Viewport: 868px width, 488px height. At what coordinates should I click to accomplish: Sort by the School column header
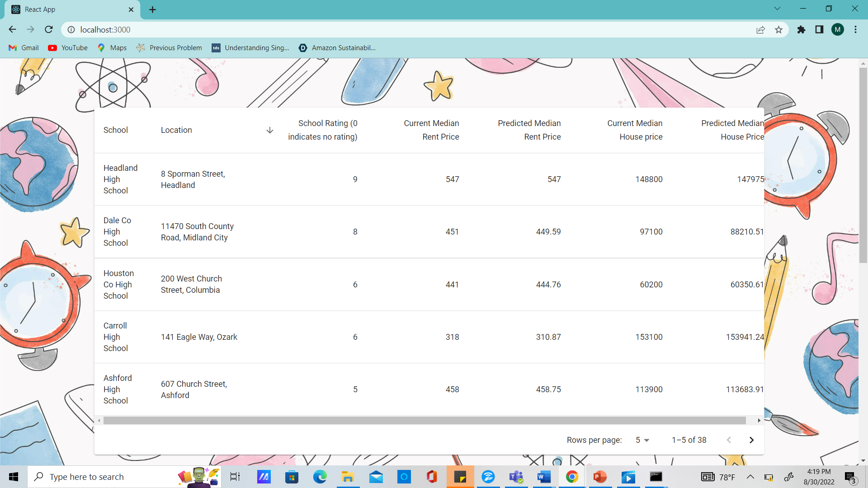[x=116, y=130]
